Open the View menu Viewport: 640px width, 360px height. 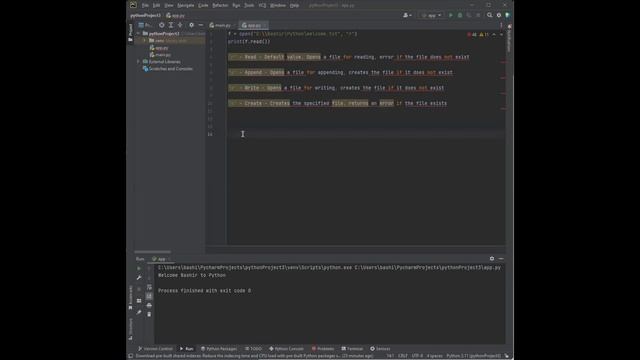(169, 5)
